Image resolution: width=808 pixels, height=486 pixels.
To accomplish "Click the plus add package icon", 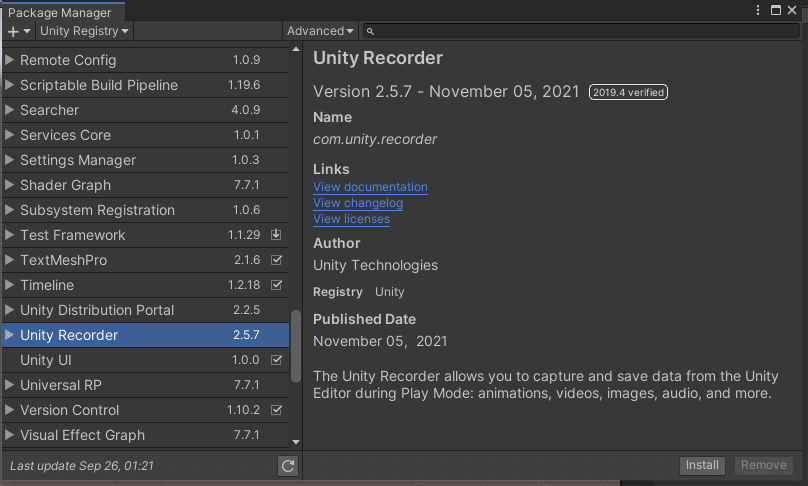I will 13,31.
